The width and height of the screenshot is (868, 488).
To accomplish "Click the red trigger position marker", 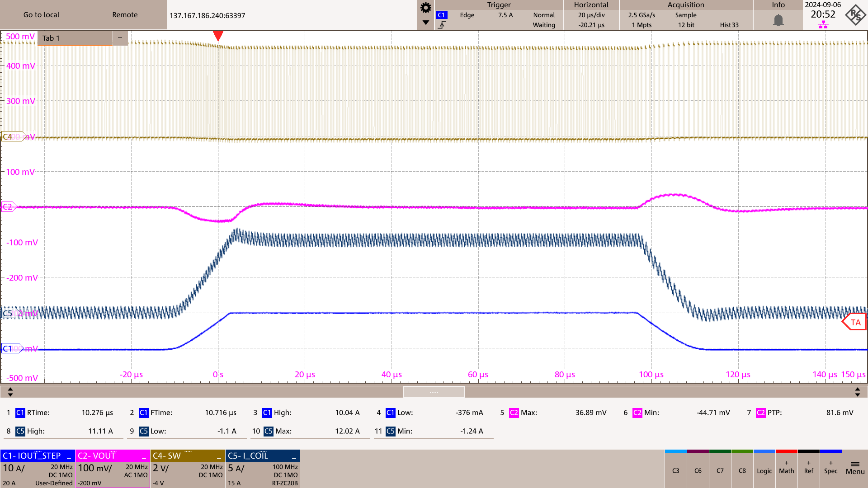I will pos(218,36).
